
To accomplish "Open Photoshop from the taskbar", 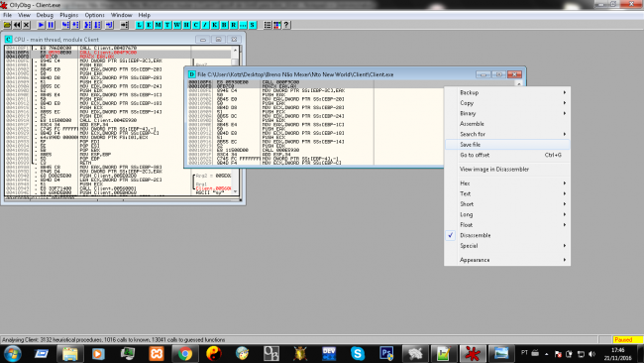I will pos(386,353).
